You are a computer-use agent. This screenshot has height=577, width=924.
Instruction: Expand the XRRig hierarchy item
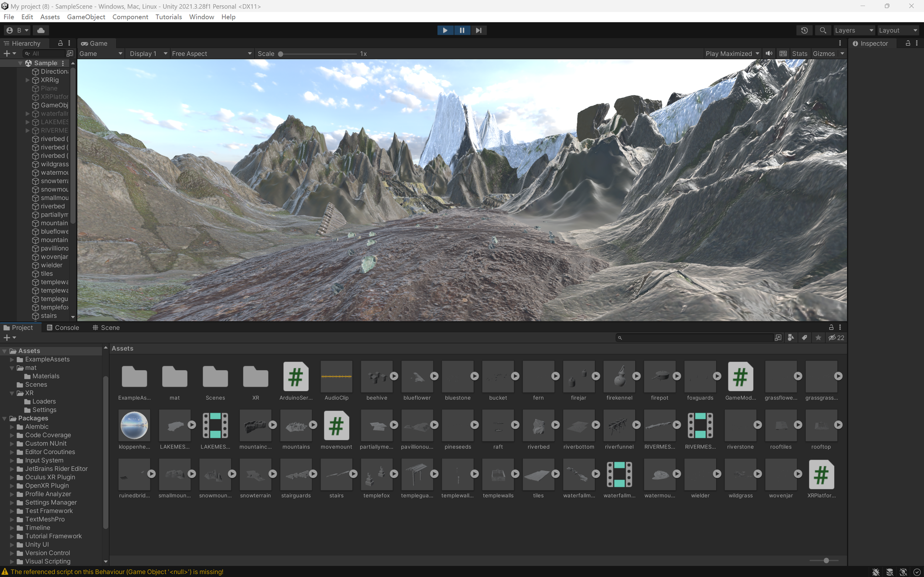pos(27,80)
